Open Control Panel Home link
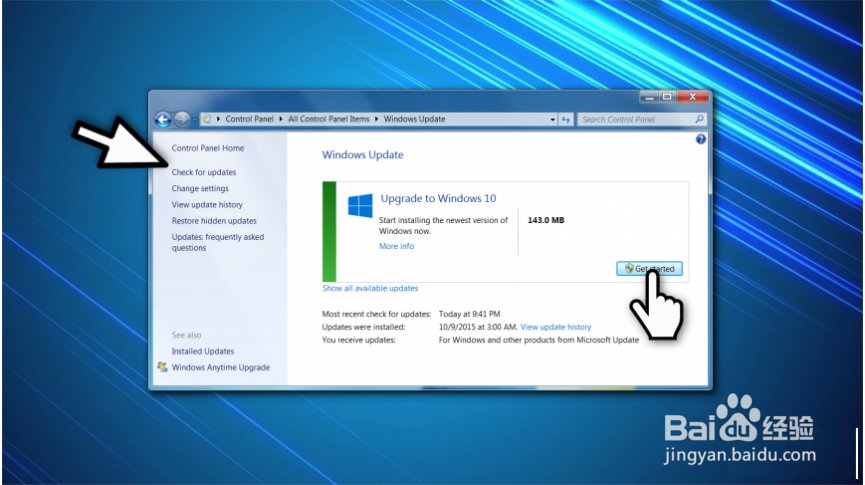The height and width of the screenshot is (485, 865). point(207,148)
